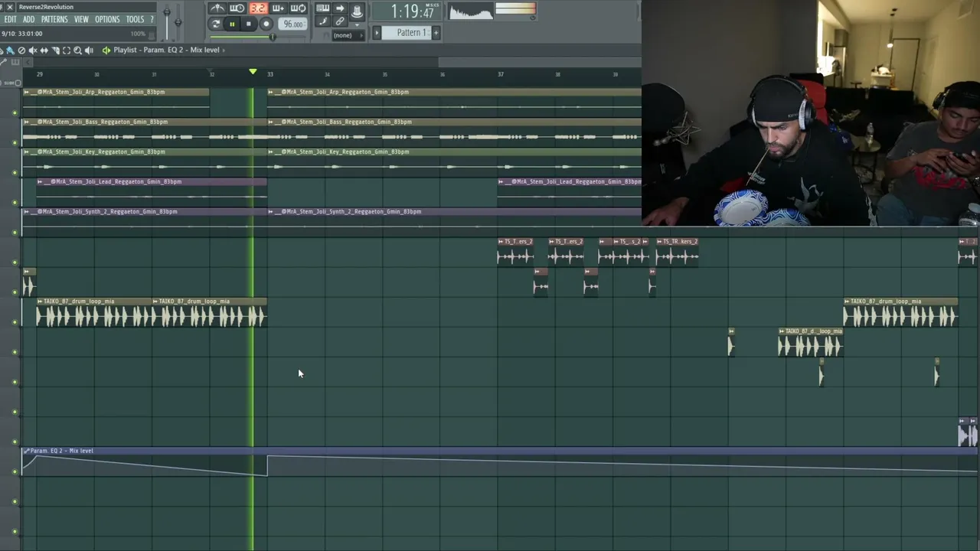Open TS_TR..kers_2 clip menu
The width and height of the screenshot is (980, 551).
659,242
